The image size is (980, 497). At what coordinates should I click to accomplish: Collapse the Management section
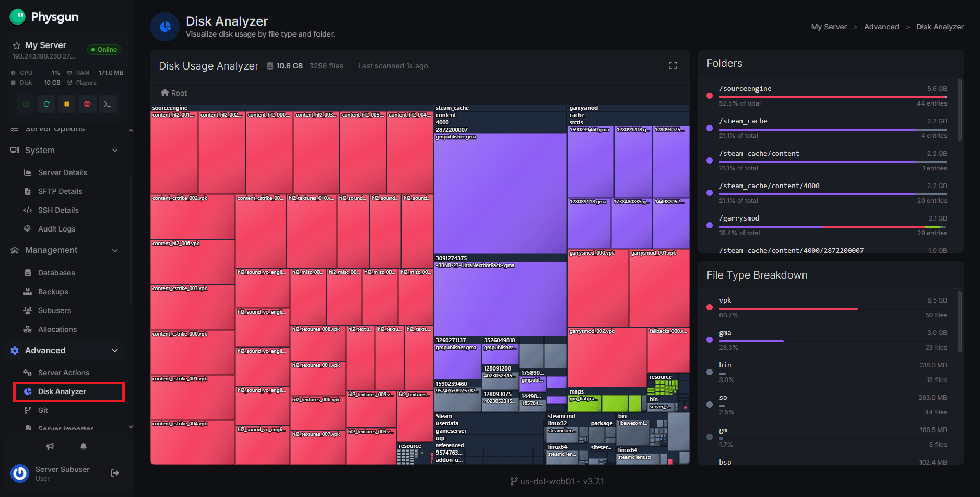pyautogui.click(x=115, y=250)
